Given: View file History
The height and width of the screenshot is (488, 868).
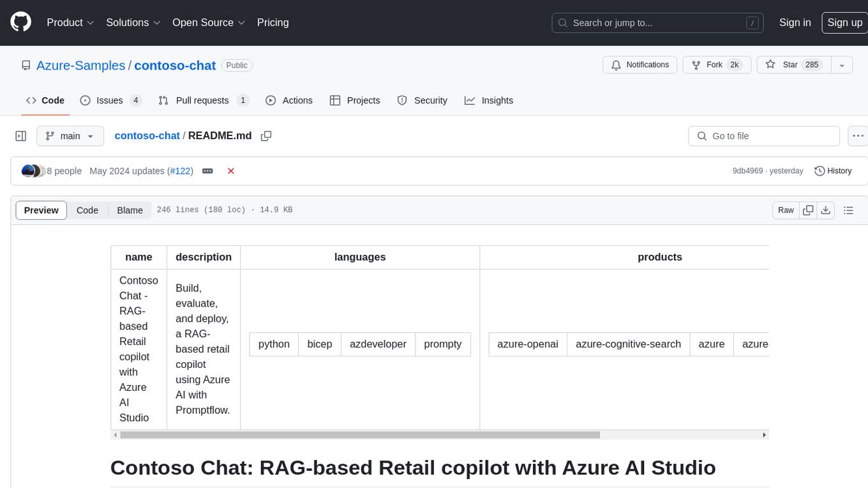Looking at the screenshot, I should click(x=833, y=171).
